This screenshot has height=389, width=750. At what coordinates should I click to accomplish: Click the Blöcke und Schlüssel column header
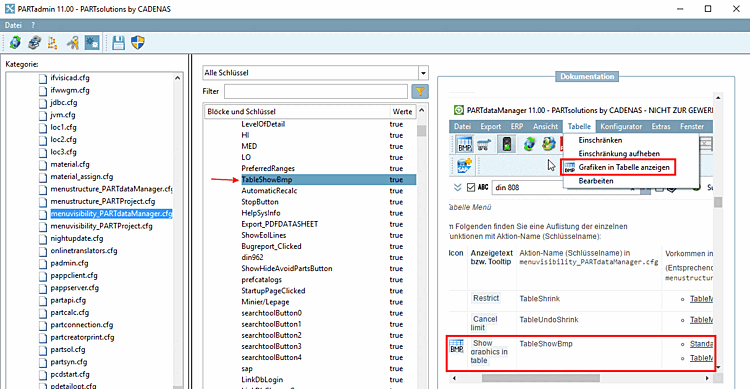[297, 111]
